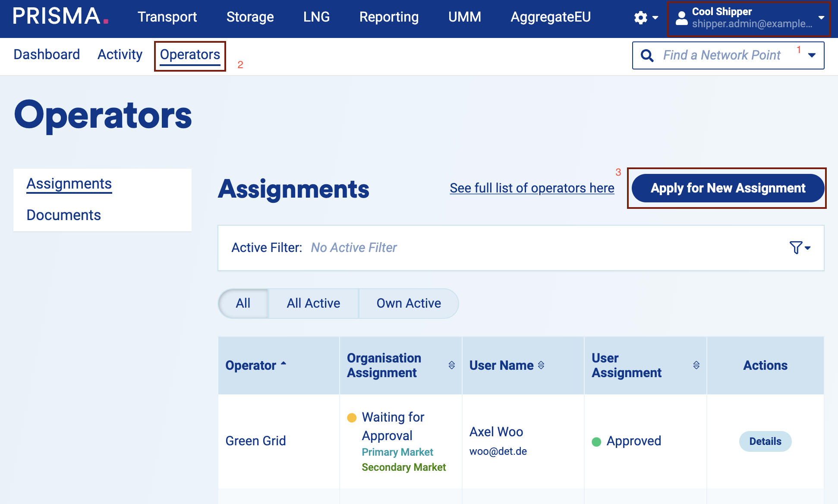
Task: Open the Reporting menu
Action: tap(389, 17)
